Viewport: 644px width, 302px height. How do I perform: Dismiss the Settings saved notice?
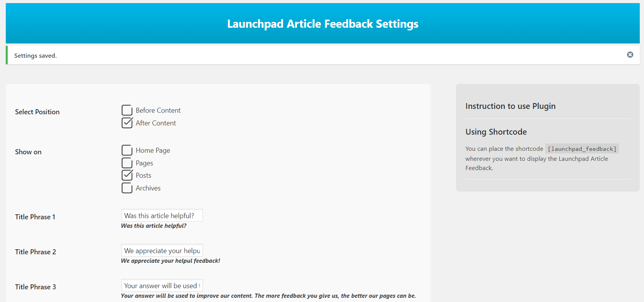tap(630, 55)
